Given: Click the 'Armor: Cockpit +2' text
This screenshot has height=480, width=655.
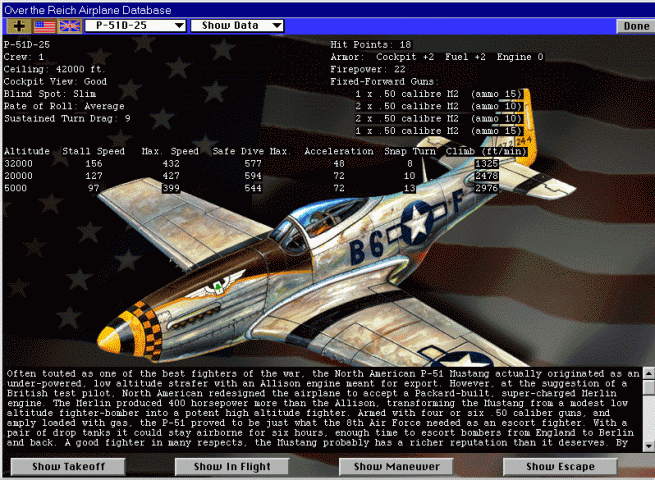Looking at the screenshot, I should pos(382,57).
